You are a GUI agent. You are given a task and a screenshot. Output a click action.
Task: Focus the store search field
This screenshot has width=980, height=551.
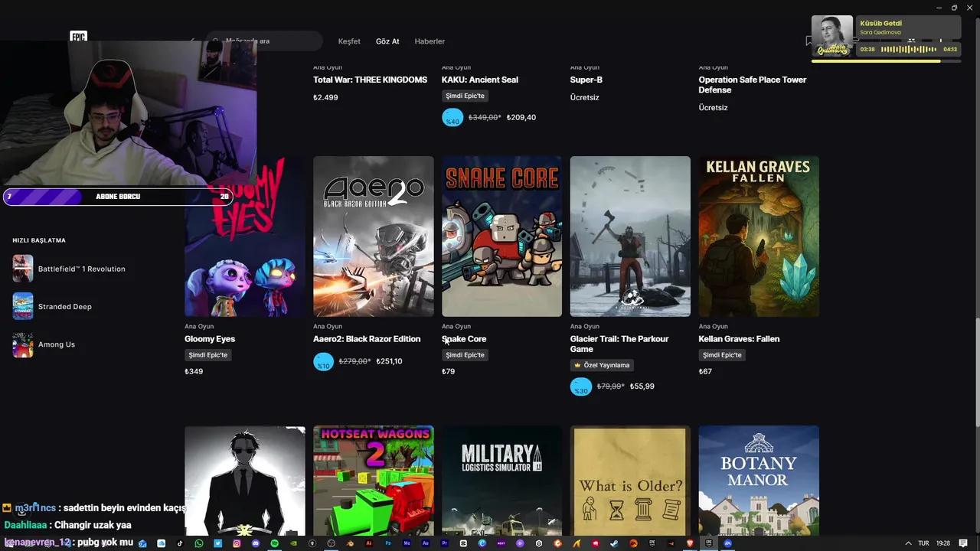264,41
